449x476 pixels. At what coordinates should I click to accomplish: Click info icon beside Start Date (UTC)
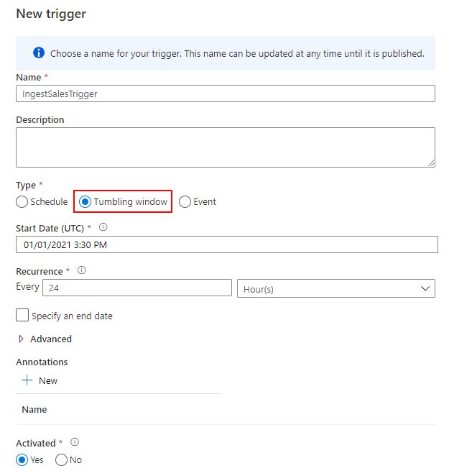[x=103, y=227]
